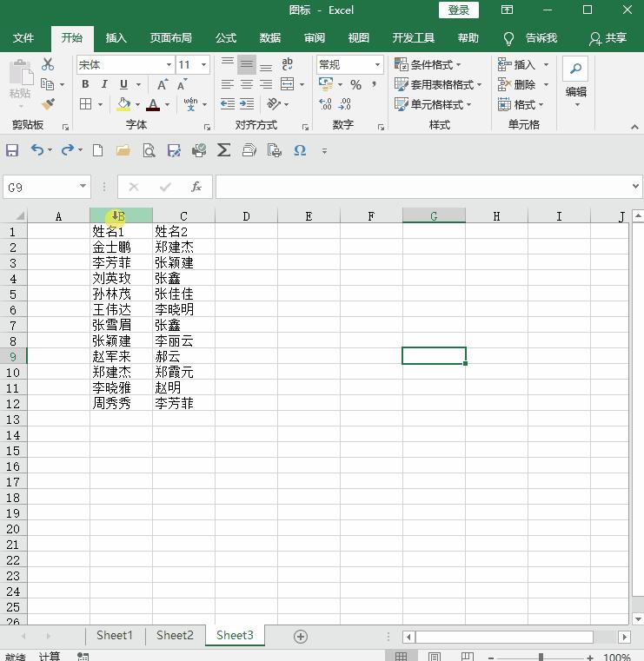The width and height of the screenshot is (644, 661).
Task: Click the text orientation icon
Action: click(x=273, y=103)
